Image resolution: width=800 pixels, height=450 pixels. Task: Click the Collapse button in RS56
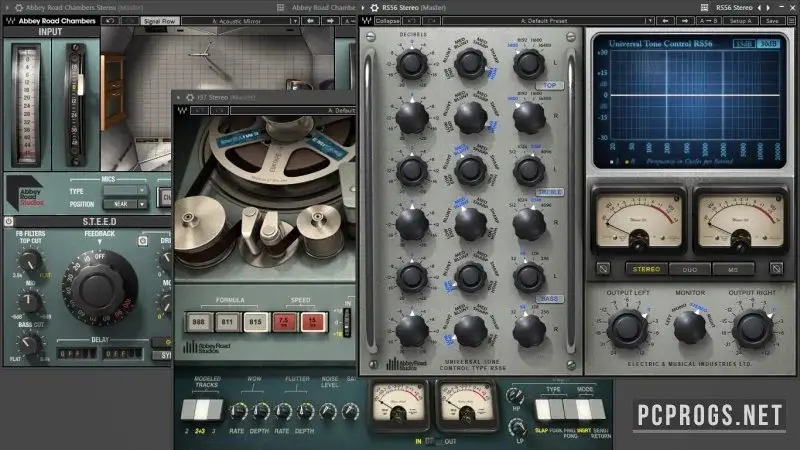pos(387,20)
